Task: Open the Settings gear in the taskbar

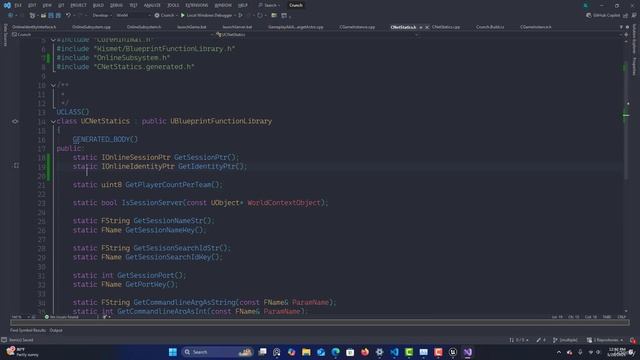Action: click(x=379, y=352)
